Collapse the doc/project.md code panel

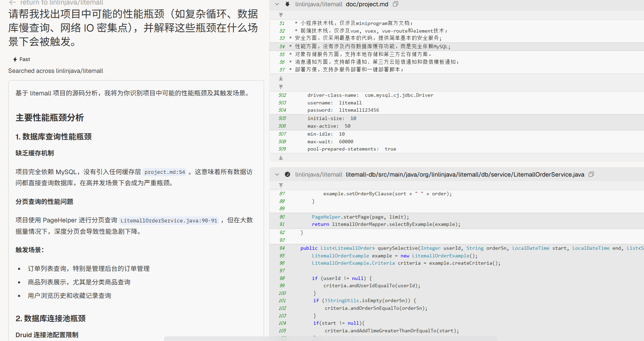(277, 4)
